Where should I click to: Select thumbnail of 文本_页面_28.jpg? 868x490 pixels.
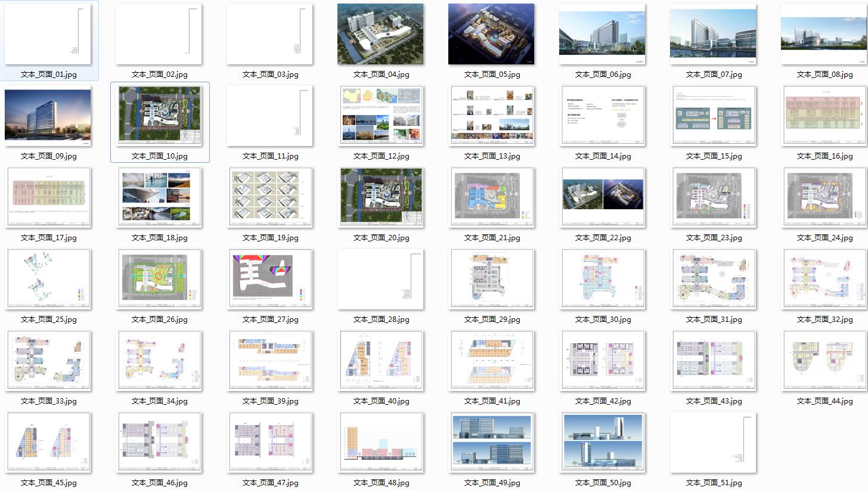(x=380, y=280)
